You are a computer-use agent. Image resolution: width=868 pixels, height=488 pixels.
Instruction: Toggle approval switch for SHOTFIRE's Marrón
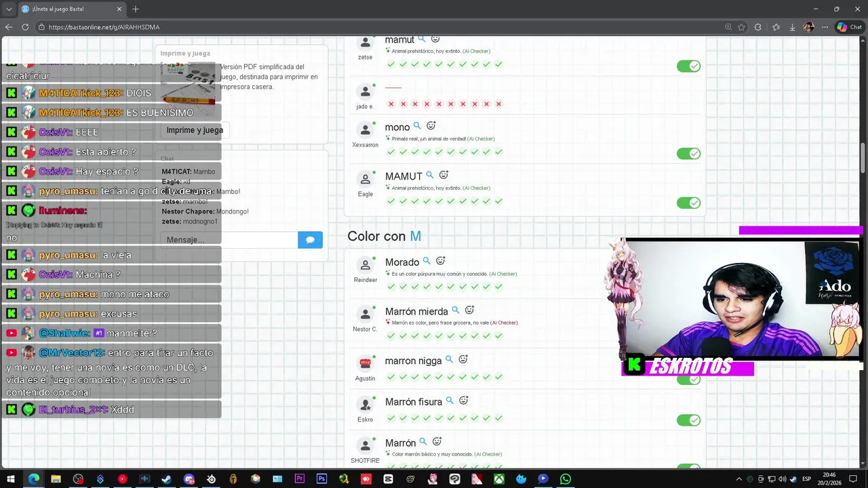688,467
